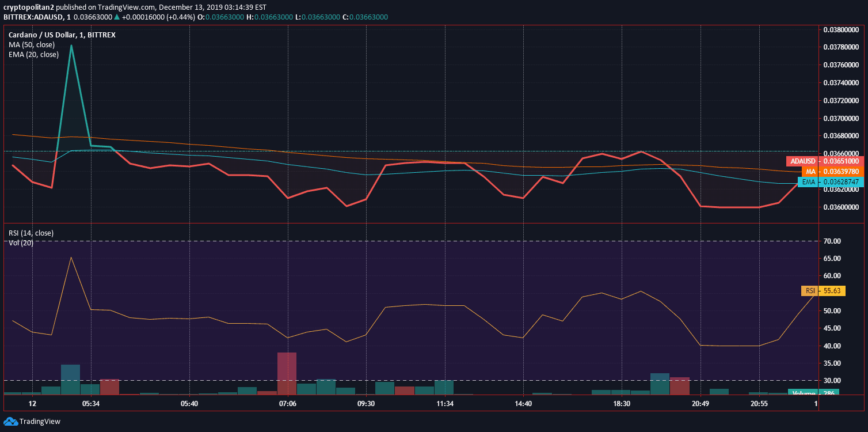
Task: Click the ADAUSD price label 0.03651000
Action: coord(825,161)
